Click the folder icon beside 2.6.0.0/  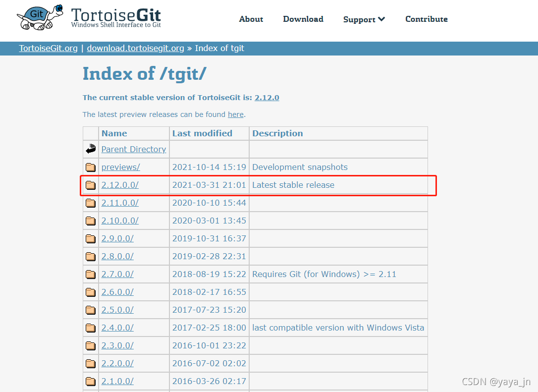[x=91, y=292]
